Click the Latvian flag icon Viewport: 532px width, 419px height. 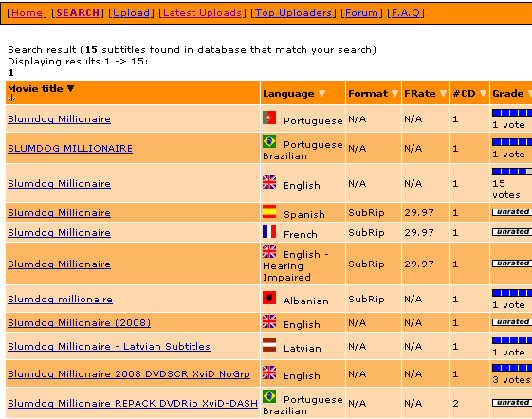[269, 345]
